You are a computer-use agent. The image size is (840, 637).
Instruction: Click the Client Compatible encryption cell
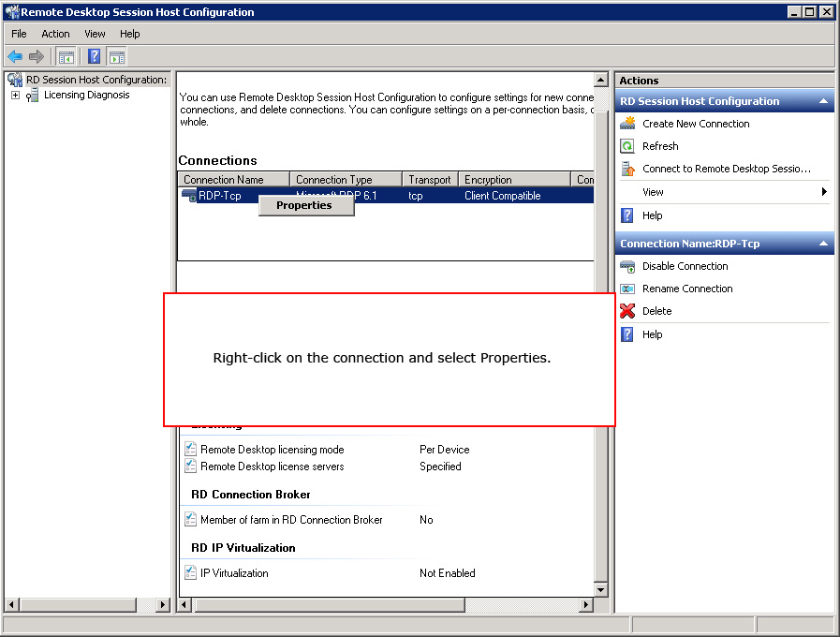(x=503, y=196)
